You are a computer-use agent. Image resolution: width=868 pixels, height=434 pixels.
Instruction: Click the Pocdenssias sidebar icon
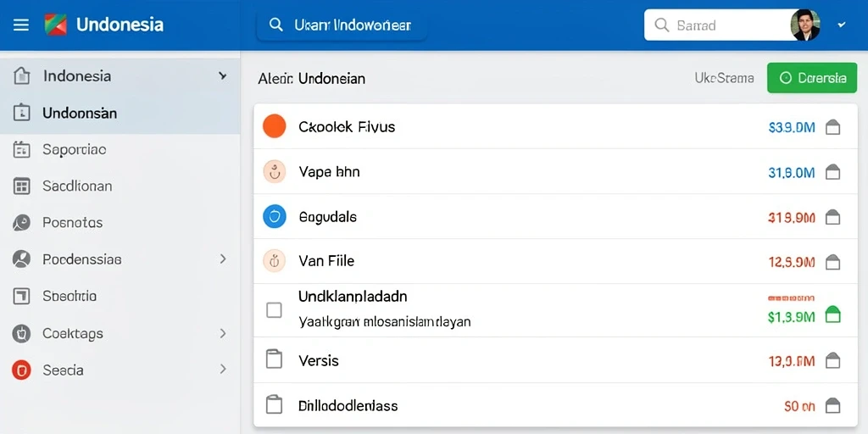tap(21, 259)
